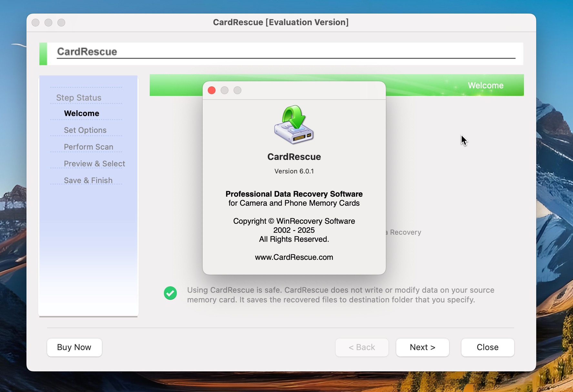
Task: Click the green checkmark safety icon
Action: (170, 293)
